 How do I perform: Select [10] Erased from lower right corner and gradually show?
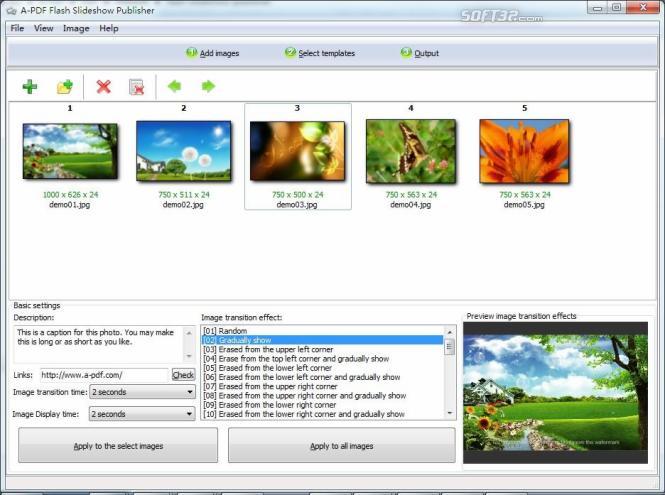point(322,414)
